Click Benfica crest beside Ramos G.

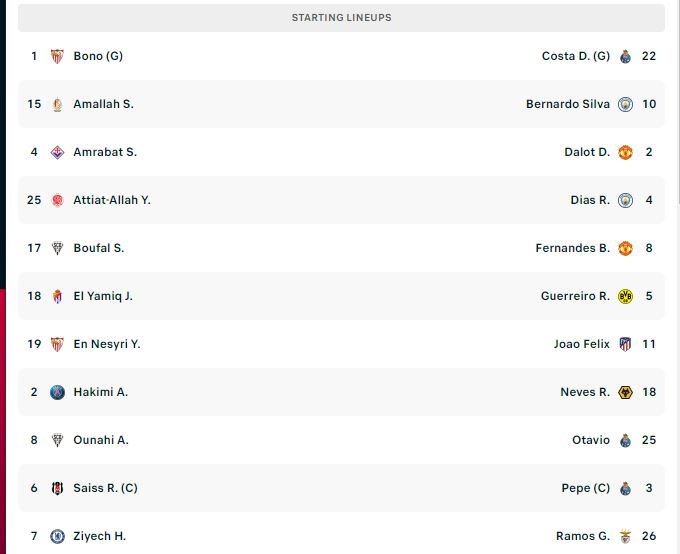[625, 536]
